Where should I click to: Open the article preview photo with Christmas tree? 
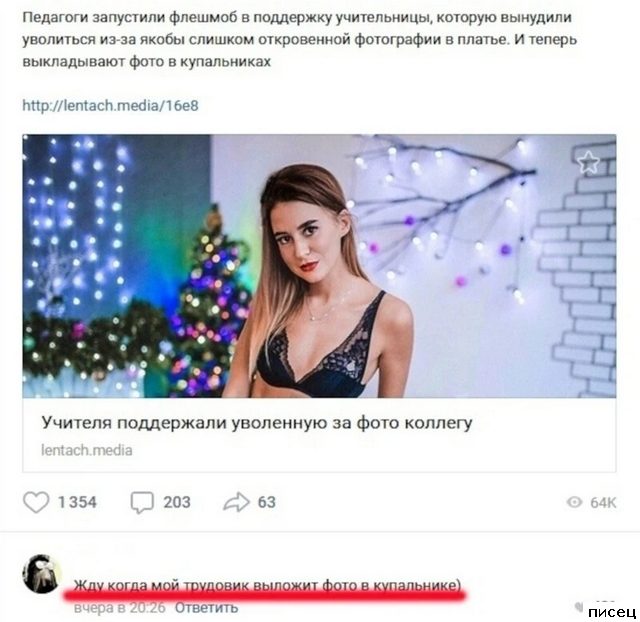coord(319,266)
